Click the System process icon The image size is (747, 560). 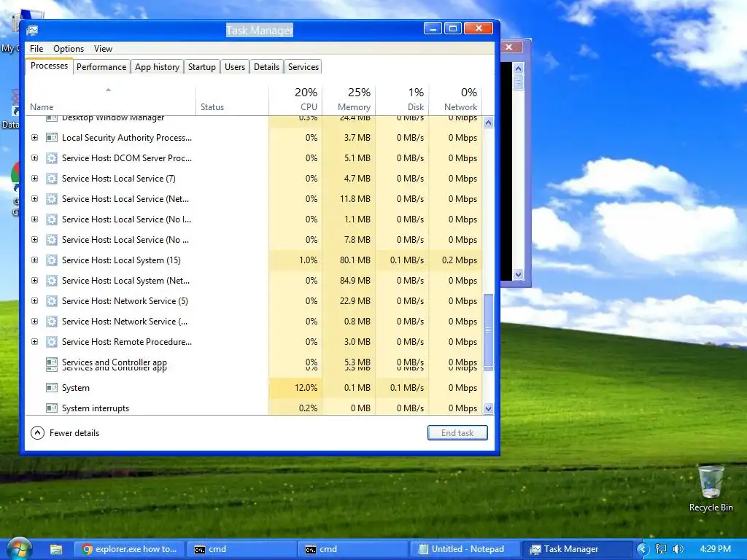(52, 388)
